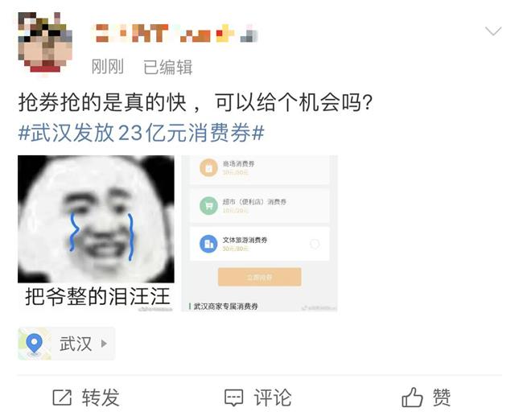This screenshot has width=515, height=420.
Task: Select the 文体旅游消费券 radio button
Action: coord(315,244)
